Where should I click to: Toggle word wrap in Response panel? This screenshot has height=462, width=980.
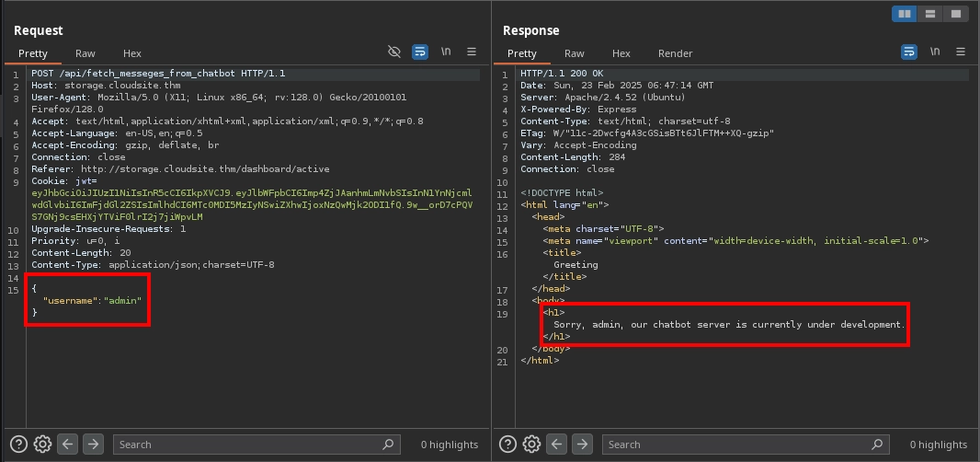point(909,52)
